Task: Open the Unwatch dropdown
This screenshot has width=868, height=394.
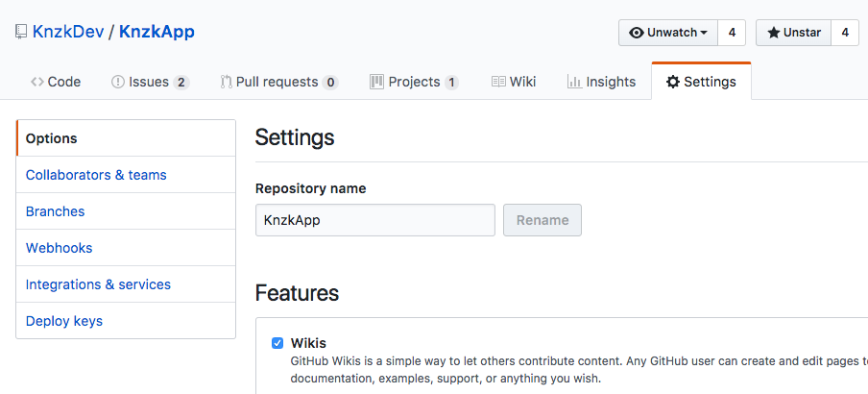Action: coord(668,33)
